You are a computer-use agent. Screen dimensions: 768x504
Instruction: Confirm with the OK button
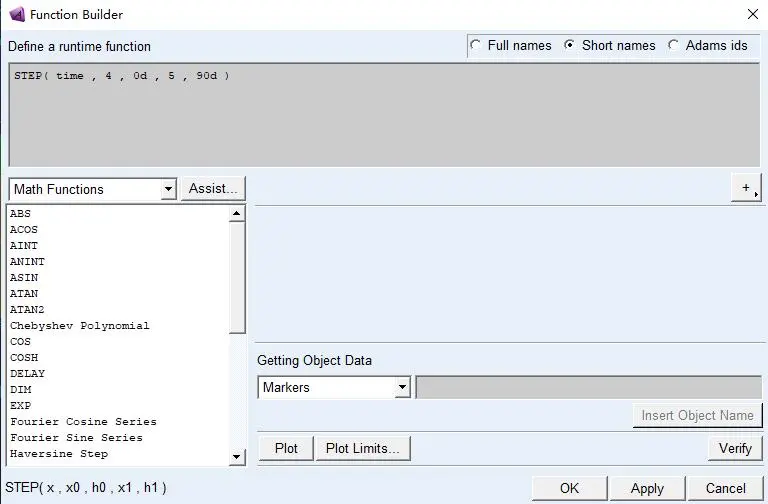click(569, 488)
